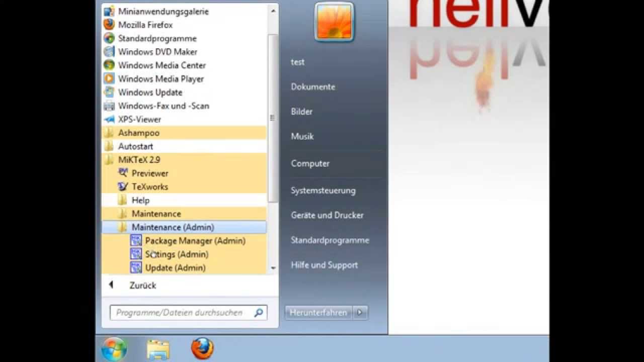The width and height of the screenshot is (644, 362).
Task: Open Windows Media Center icon
Action: point(109,65)
